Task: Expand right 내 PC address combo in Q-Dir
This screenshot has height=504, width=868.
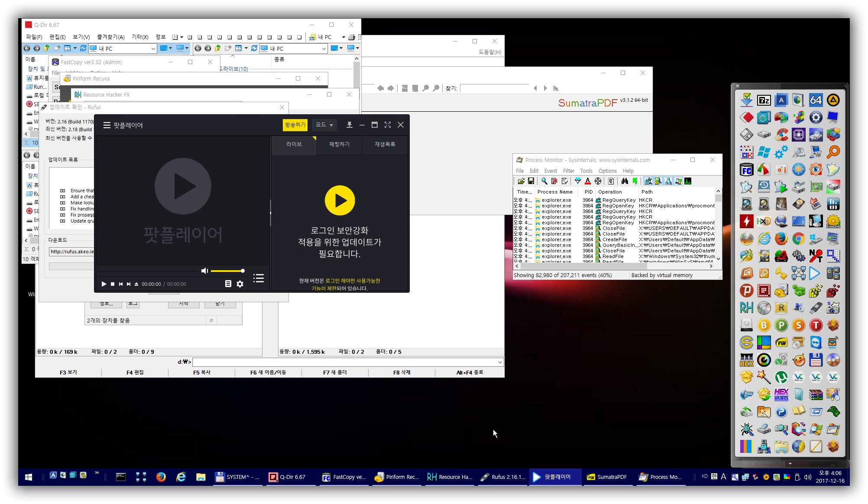Action: pos(324,48)
